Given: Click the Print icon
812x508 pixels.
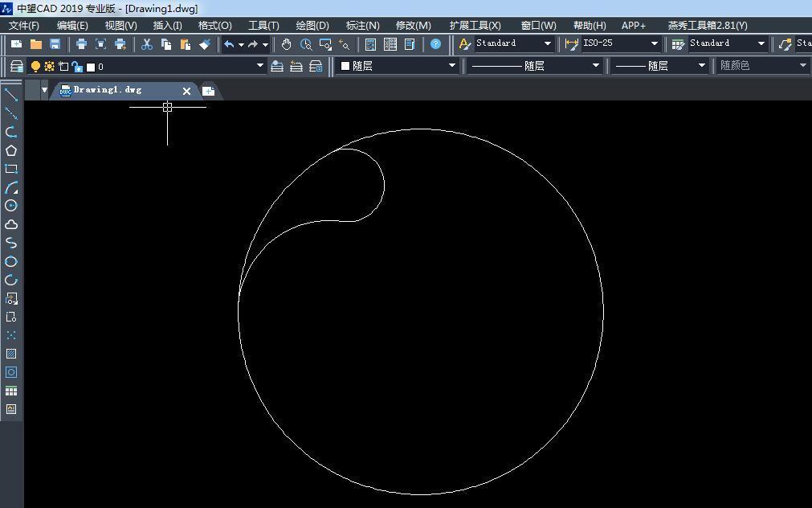Looking at the screenshot, I should click(81, 44).
